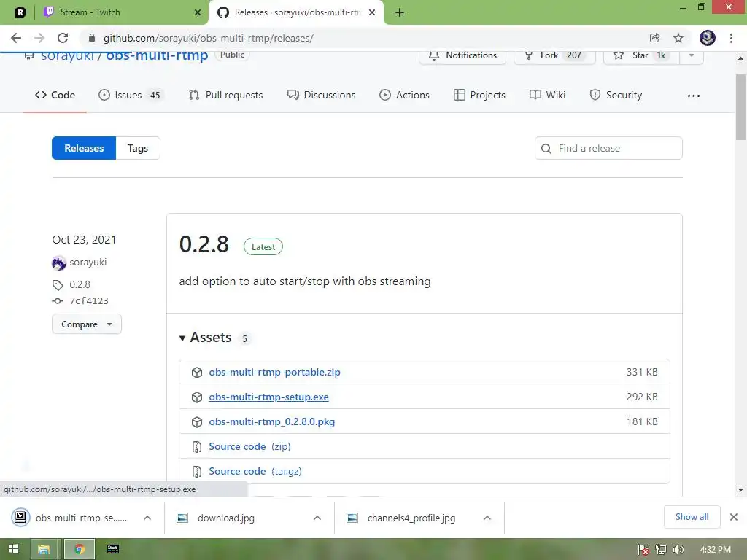Download Source code (tar.gz)
747x560 pixels.
255,471
